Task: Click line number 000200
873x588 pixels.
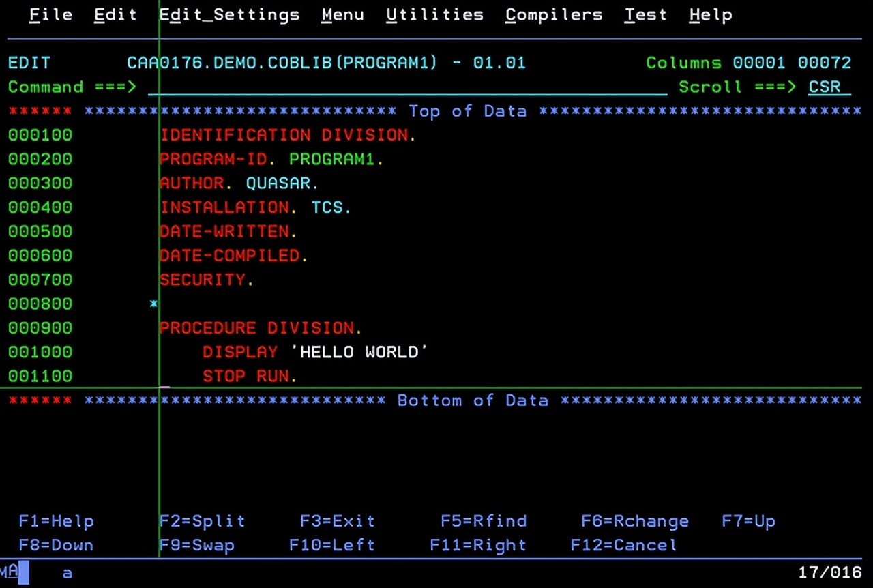Action: 40,159
